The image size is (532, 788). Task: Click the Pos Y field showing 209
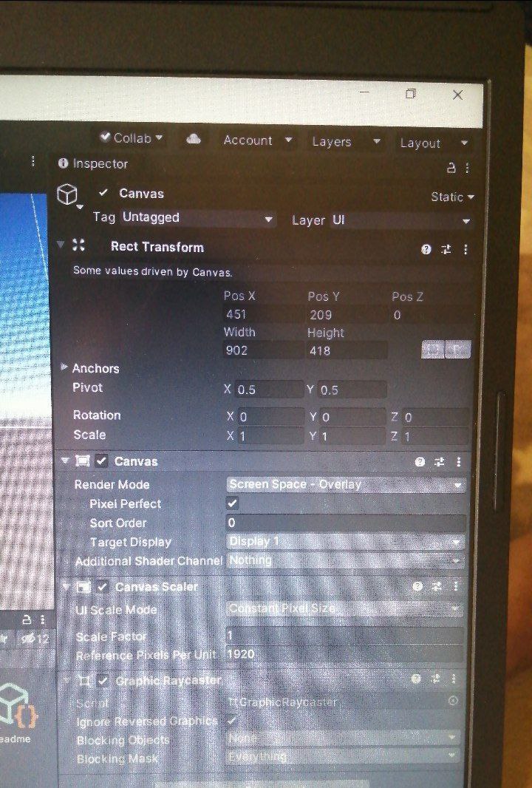click(347, 315)
